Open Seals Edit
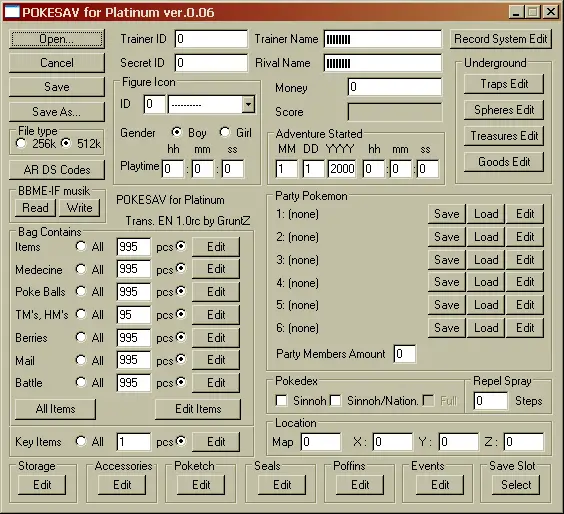The image size is (564, 514). click(x=282, y=485)
